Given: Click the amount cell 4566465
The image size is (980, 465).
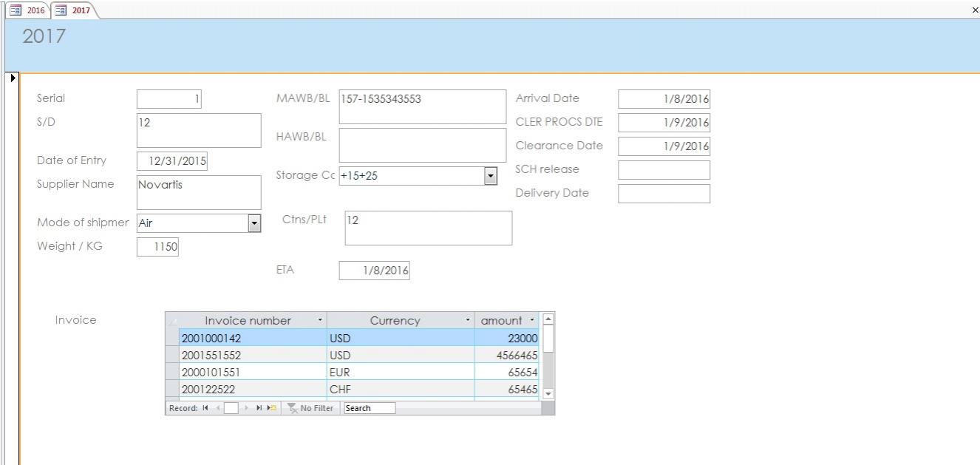Looking at the screenshot, I should click(507, 355).
